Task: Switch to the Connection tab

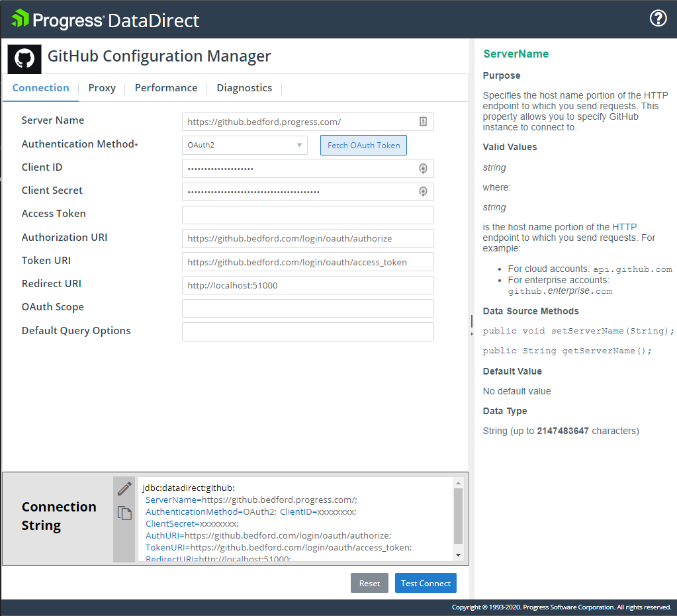Action: pyautogui.click(x=40, y=87)
